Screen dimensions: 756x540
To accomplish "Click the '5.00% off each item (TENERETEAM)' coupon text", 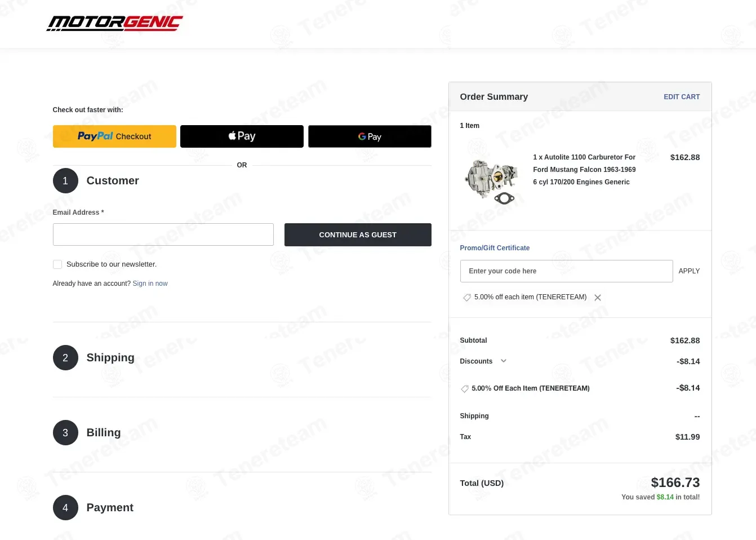I will (530, 297).
